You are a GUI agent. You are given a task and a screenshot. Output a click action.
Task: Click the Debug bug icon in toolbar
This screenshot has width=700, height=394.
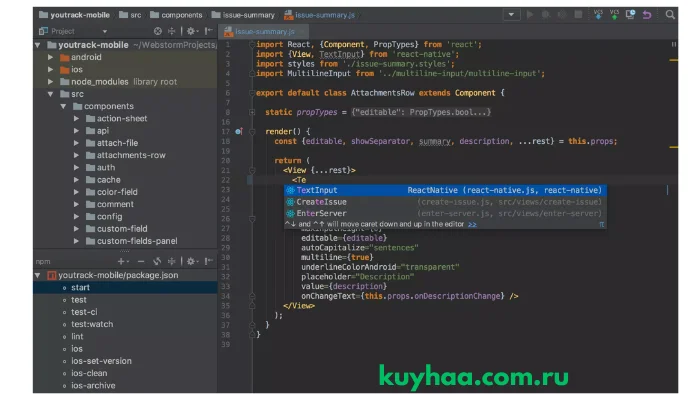coord(546,15)
